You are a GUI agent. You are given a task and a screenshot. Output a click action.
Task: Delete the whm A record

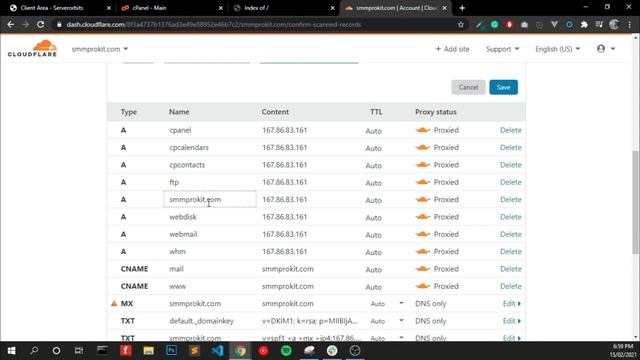[511, 251]
